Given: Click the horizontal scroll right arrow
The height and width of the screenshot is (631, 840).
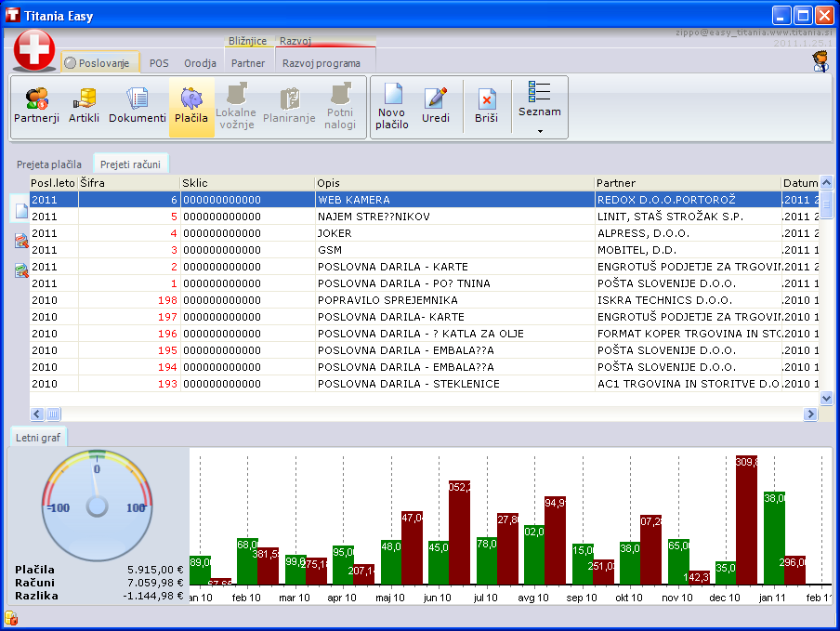Looking at the screenshot, I should click(x=810, y=414).
